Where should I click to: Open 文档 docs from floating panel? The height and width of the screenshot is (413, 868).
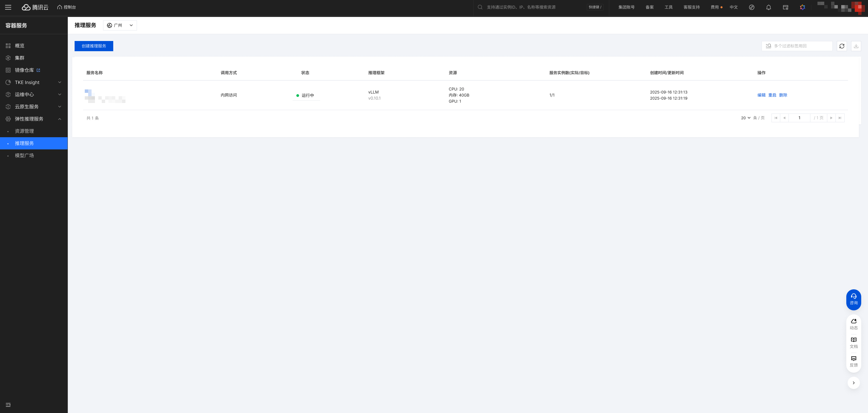[x=853, y=343]
